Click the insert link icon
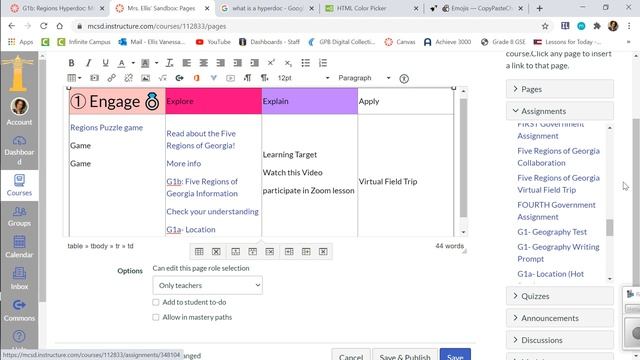The height and width of the screenshot is (360, 640). 111,78
